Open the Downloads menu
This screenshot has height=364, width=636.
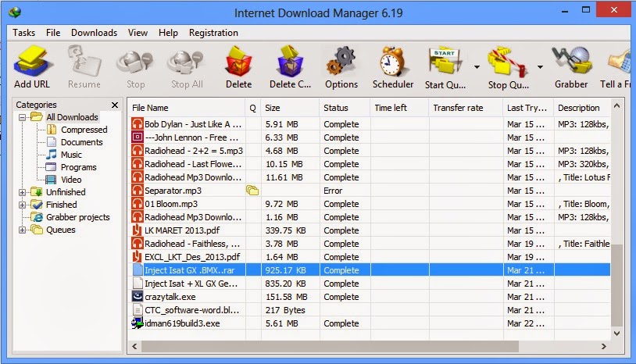coord(94,33)
